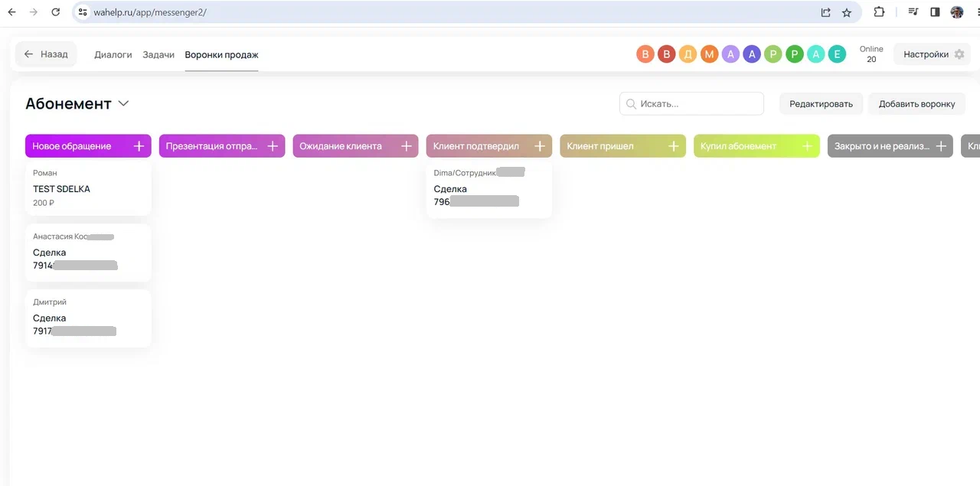Viewport: 980px width, 486px height.
Task: Expand the Абонемент funnel dropdown
Action: pyautogui.click(x=123, y=104)
